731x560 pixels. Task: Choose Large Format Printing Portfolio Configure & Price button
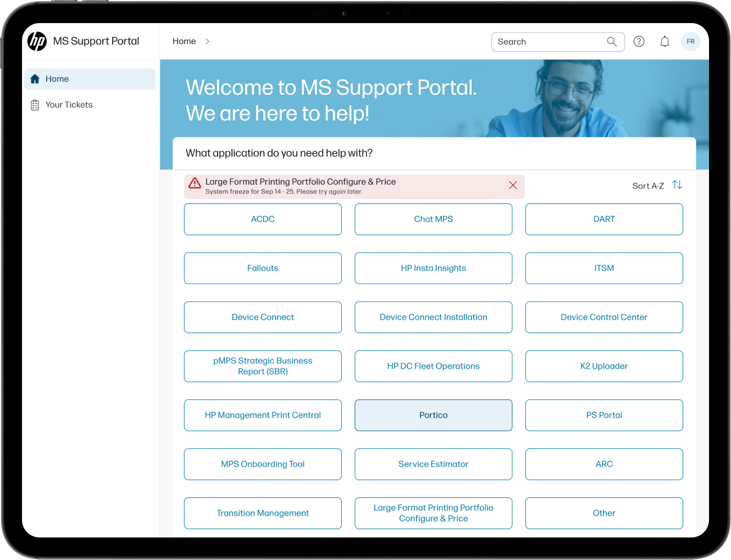coord(434,513)
